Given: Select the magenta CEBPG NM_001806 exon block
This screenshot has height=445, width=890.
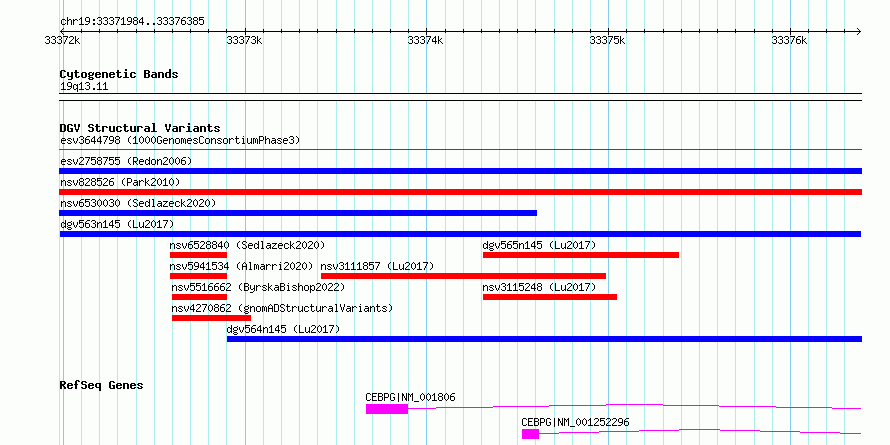Looking at the screenshot, I should 387,409.
